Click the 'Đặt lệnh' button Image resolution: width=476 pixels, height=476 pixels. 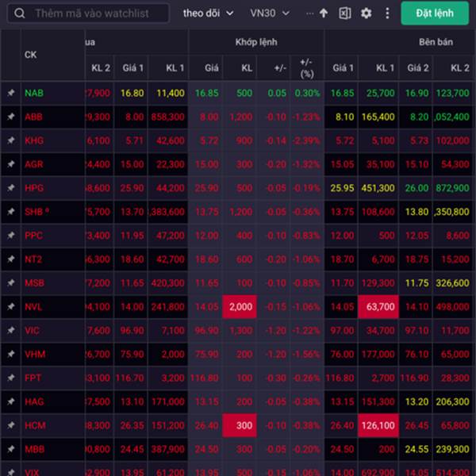click(435, 13)
